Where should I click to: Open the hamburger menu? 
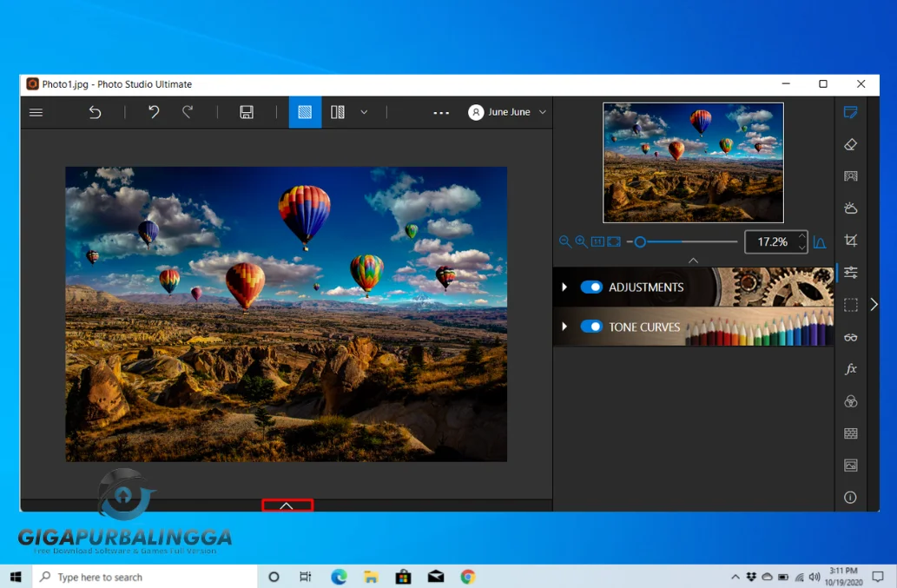(x=36, y=112)
